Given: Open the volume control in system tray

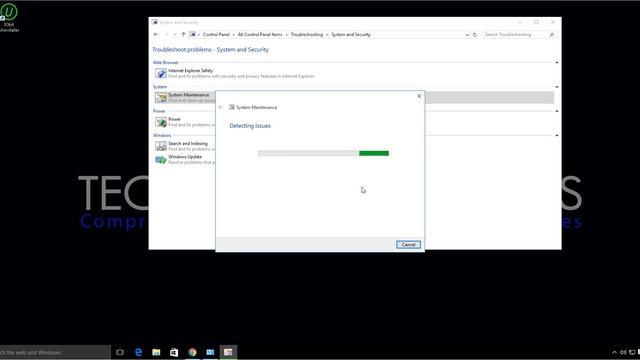Looking at the screenshot, I should [623, 352].
